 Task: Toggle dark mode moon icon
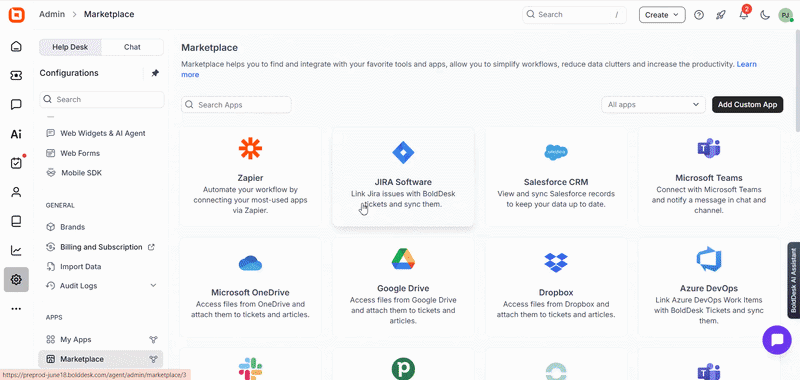pyautogui.click(x=765, y=15)
